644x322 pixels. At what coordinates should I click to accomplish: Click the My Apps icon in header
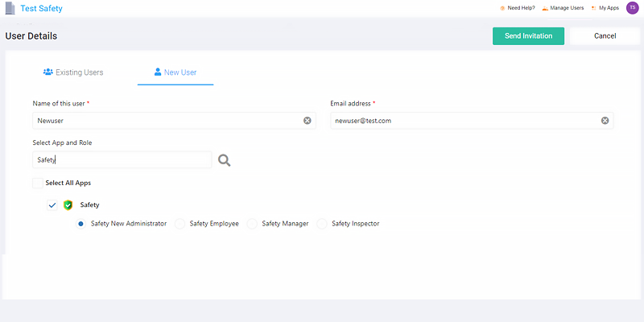coord(594,8)
